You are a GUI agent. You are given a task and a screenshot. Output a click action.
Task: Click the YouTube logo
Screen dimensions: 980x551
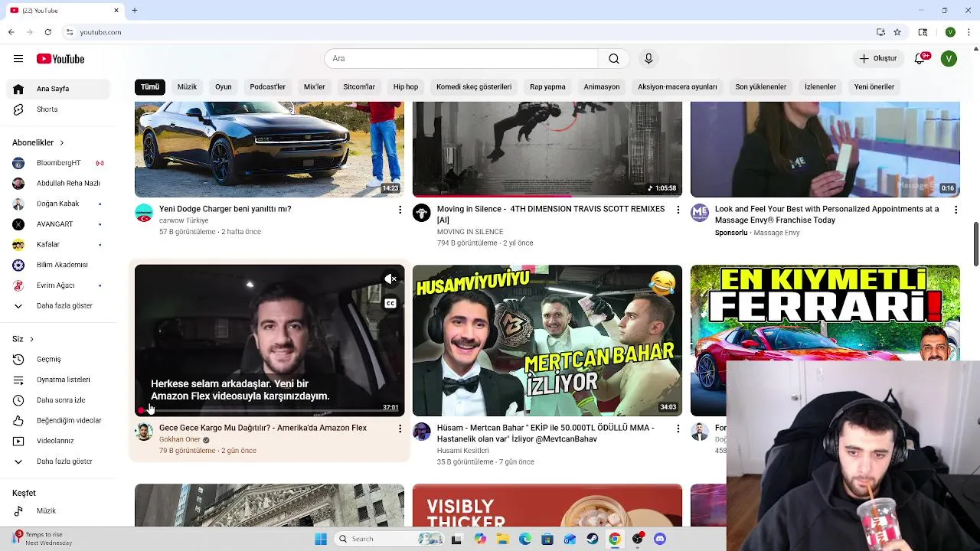pyautogui.click(x=60, y=59)
